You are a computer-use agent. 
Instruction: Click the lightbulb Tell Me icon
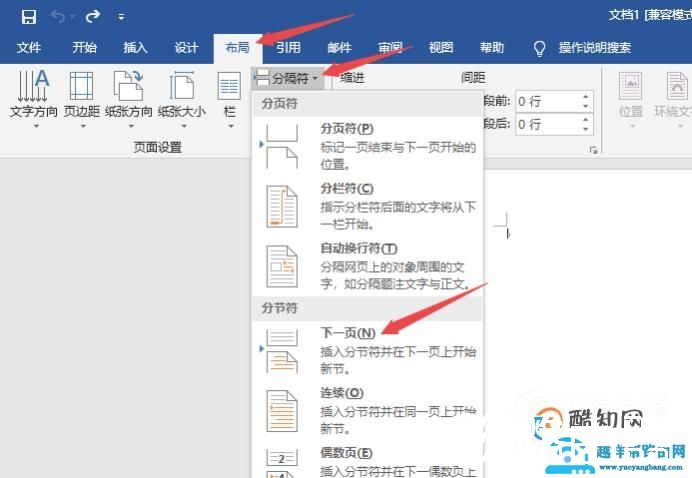pyautogui.click(x=539, y=49)
